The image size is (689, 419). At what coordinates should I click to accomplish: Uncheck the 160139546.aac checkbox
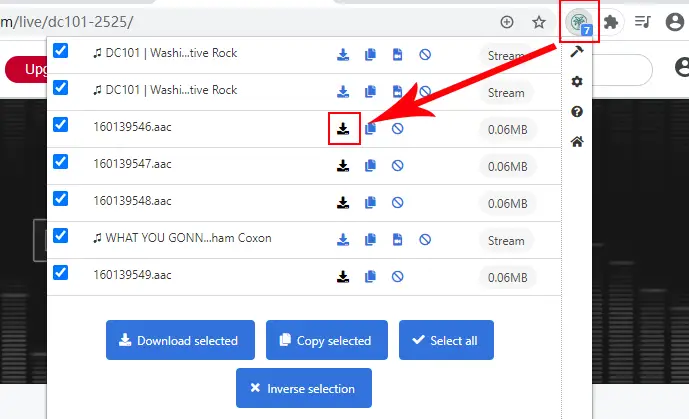[60, 125]
